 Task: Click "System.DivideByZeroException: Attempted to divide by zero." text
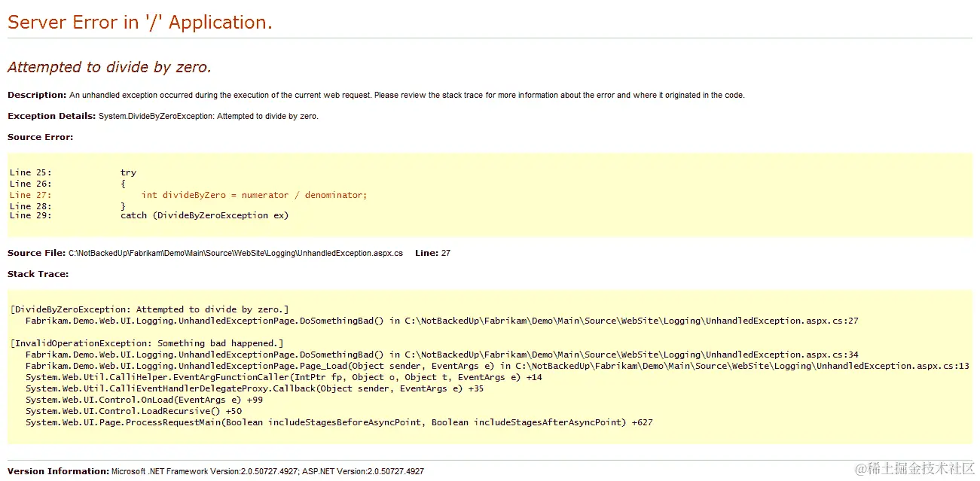pos(209,116)
